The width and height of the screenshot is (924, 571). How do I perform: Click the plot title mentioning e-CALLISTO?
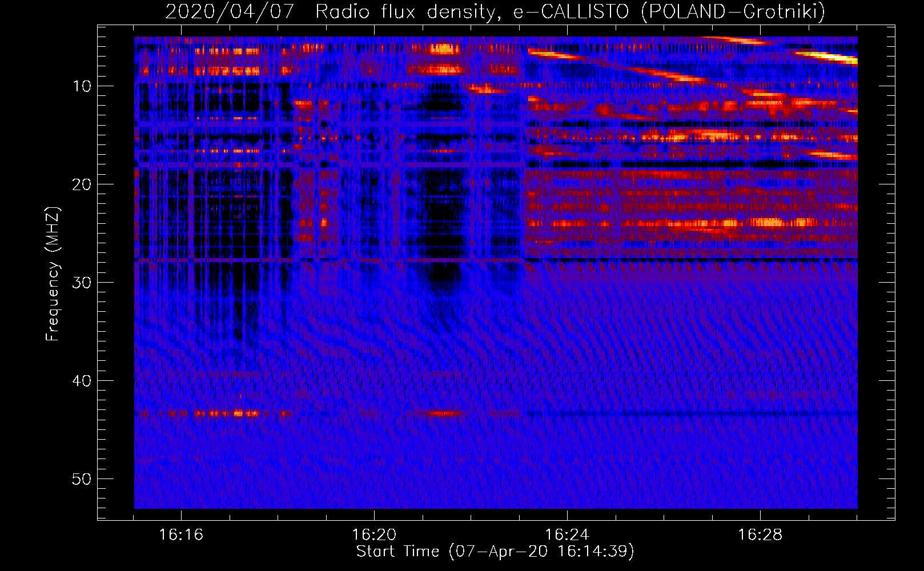tap(495, 11)
